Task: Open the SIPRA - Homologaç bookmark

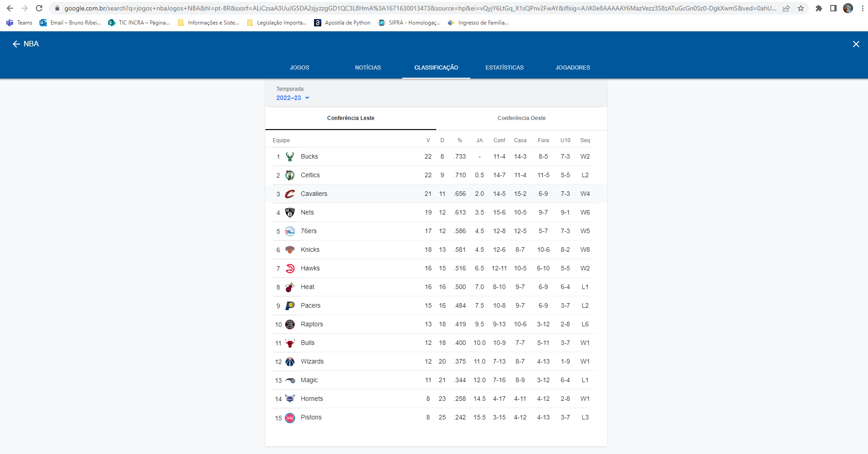Action: pos(409,23)
